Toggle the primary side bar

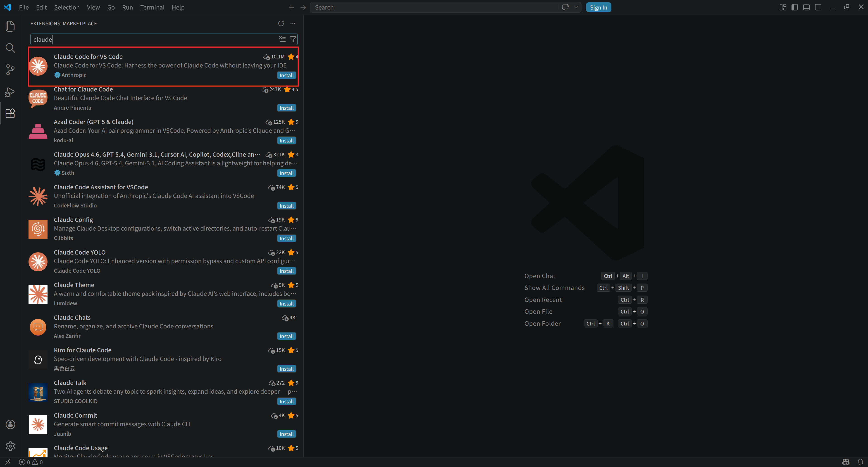click(x=794, y=7)
